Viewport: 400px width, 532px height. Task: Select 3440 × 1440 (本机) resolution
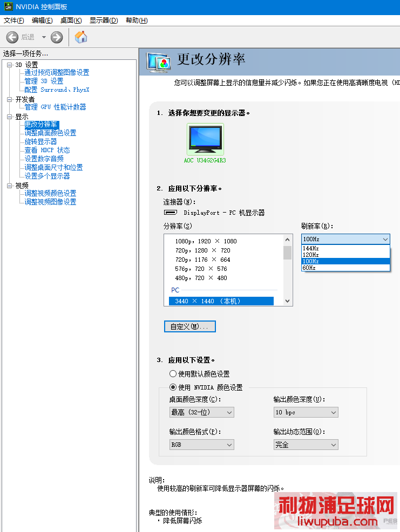(x=221, y=301)
